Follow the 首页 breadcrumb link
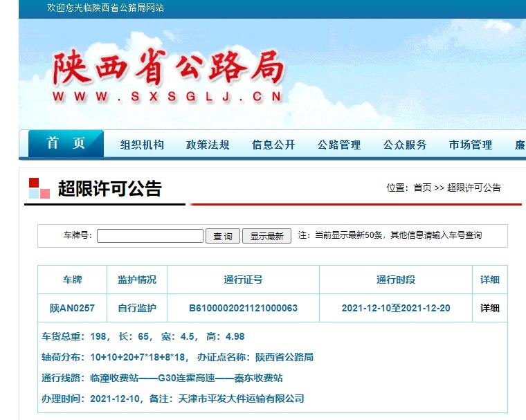526x420 pixels. (x=422, y=188)
